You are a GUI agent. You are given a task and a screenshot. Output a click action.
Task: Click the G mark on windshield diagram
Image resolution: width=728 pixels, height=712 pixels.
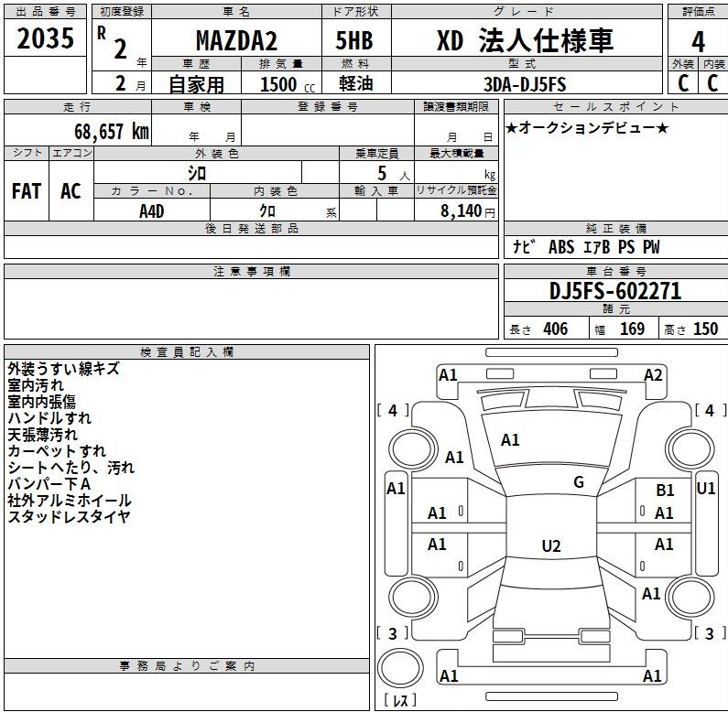pos(579,482)
